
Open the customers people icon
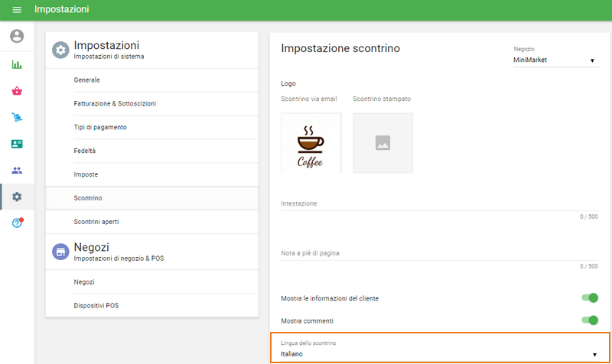(x=17, y=171)
